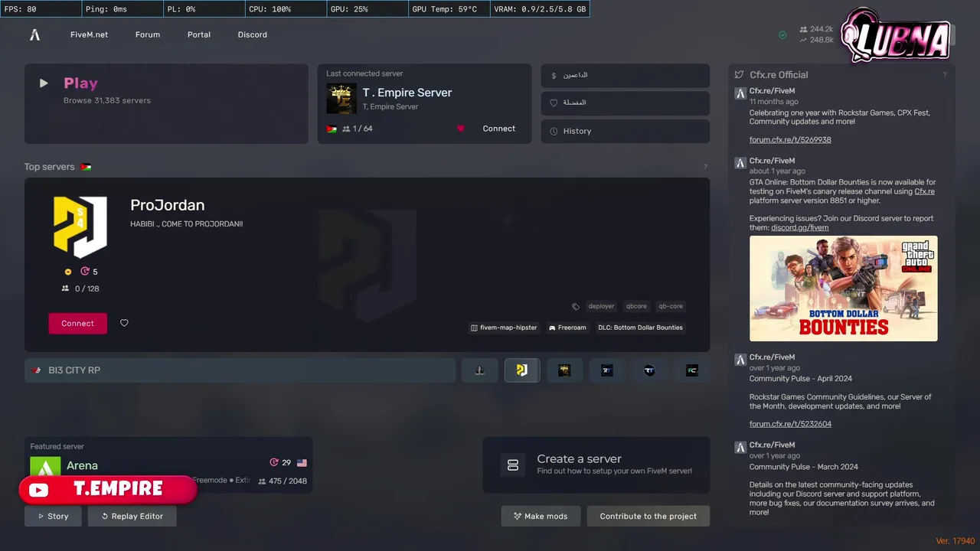The height and width of the screenshot is (551, 980).
Task: Open the History list
Action: point(626,131)
